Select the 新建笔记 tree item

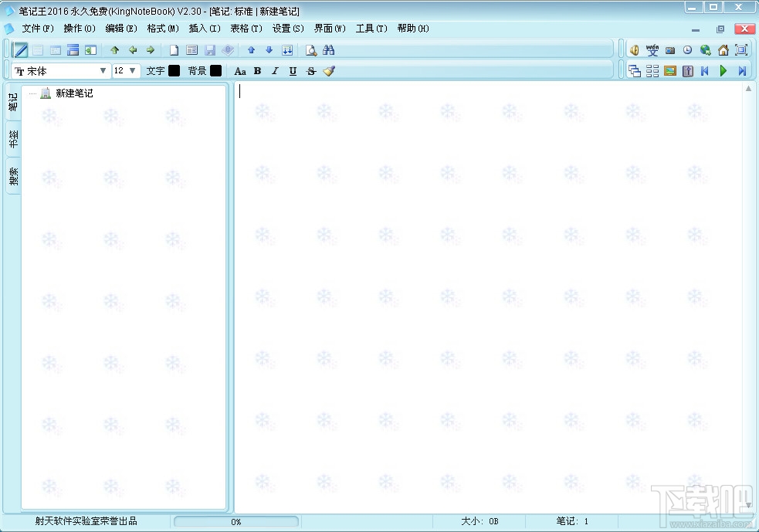point(74,93)
